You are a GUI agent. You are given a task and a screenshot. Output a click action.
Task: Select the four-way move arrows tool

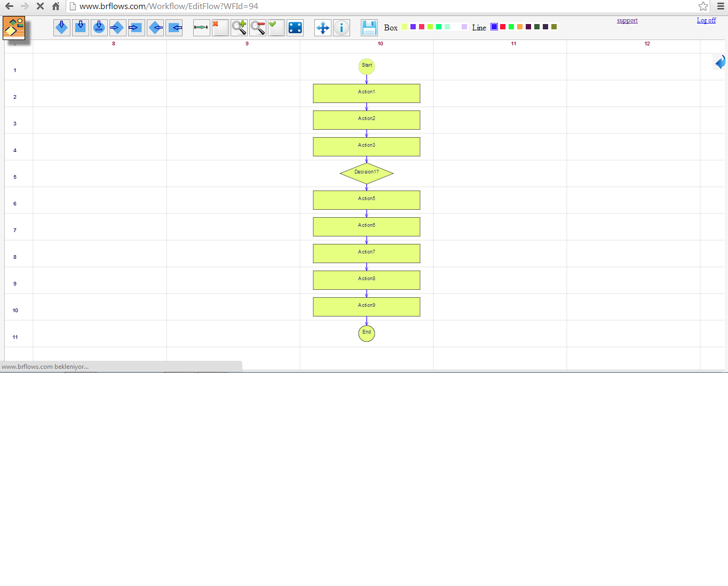323,27
